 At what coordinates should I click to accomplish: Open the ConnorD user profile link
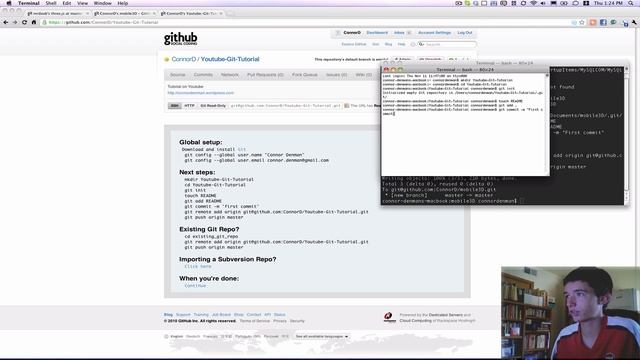pos(184,59)
